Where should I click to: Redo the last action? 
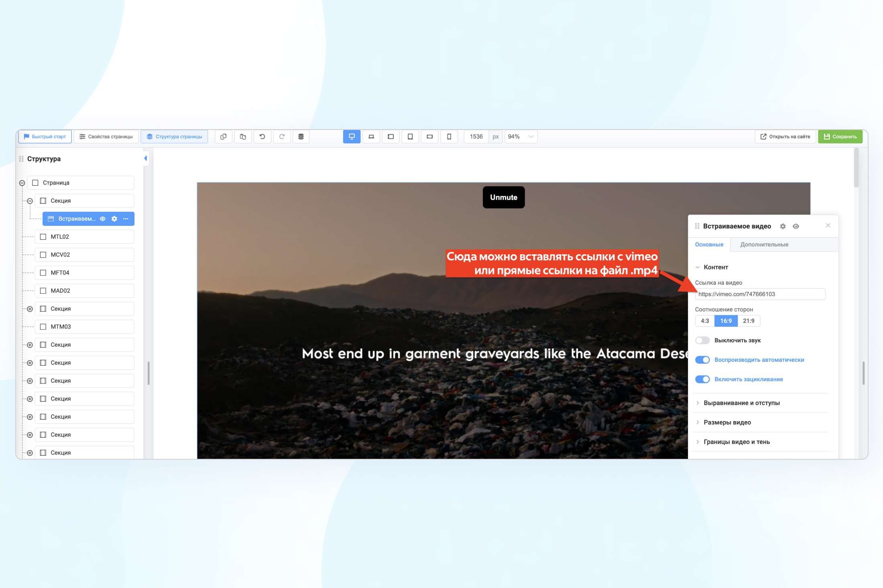(282, 137)
